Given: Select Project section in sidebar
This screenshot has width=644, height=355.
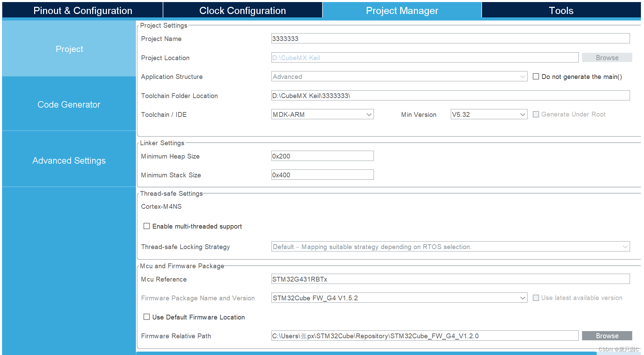Looking at the screenshot, I should (69, 49).
